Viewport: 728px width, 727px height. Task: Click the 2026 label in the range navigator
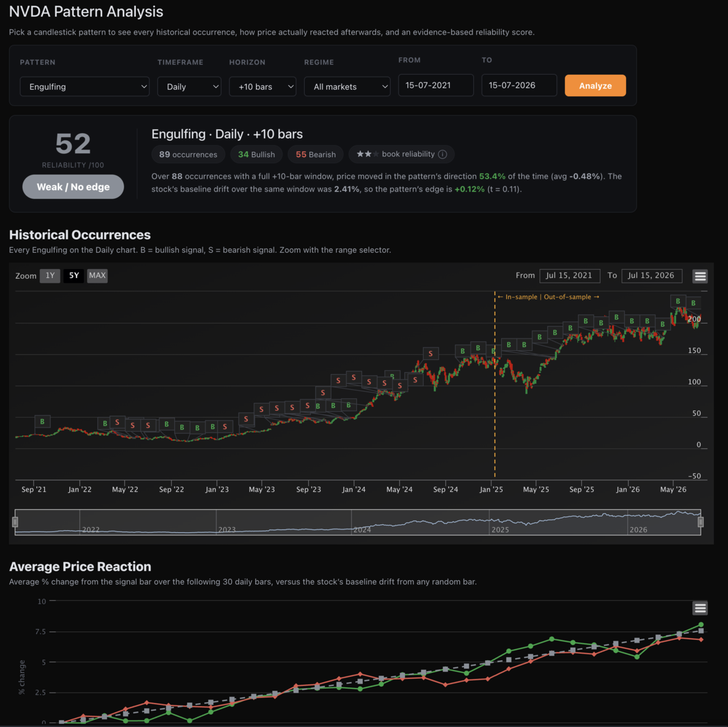click(638, 530)
